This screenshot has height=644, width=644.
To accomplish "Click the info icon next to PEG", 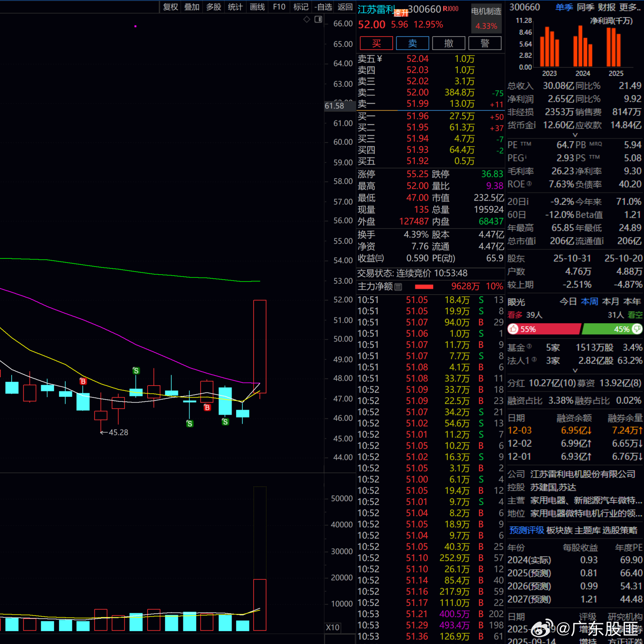I will [526, 157].
